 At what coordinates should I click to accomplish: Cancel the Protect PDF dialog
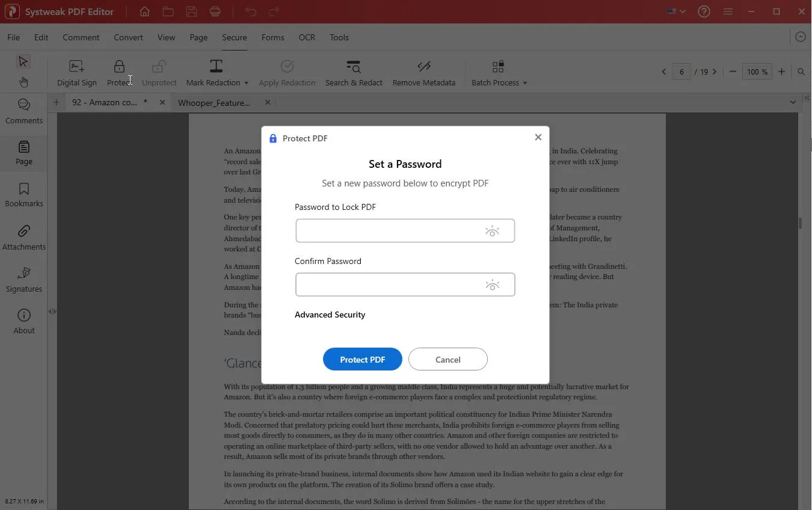[448, 359]
